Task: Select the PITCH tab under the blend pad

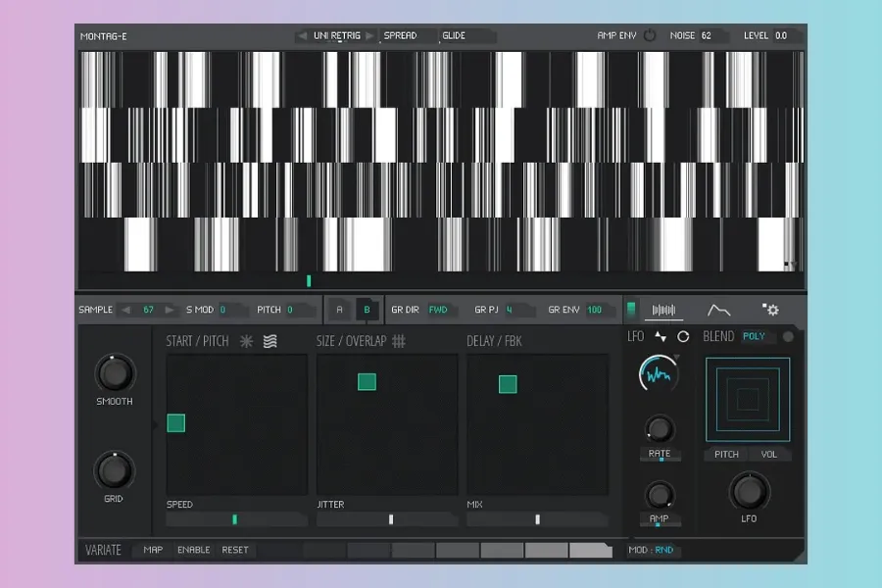Action: point(726,455)
